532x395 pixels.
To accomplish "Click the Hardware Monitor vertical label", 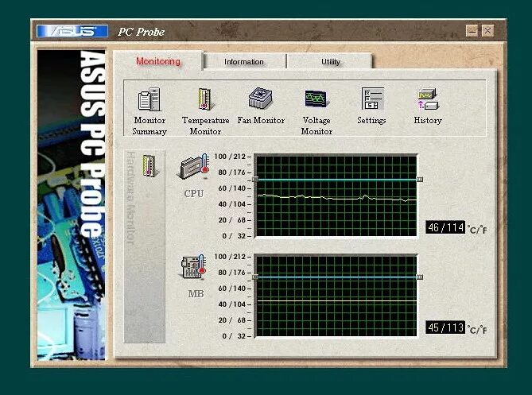I will click(x=130, y=199).
